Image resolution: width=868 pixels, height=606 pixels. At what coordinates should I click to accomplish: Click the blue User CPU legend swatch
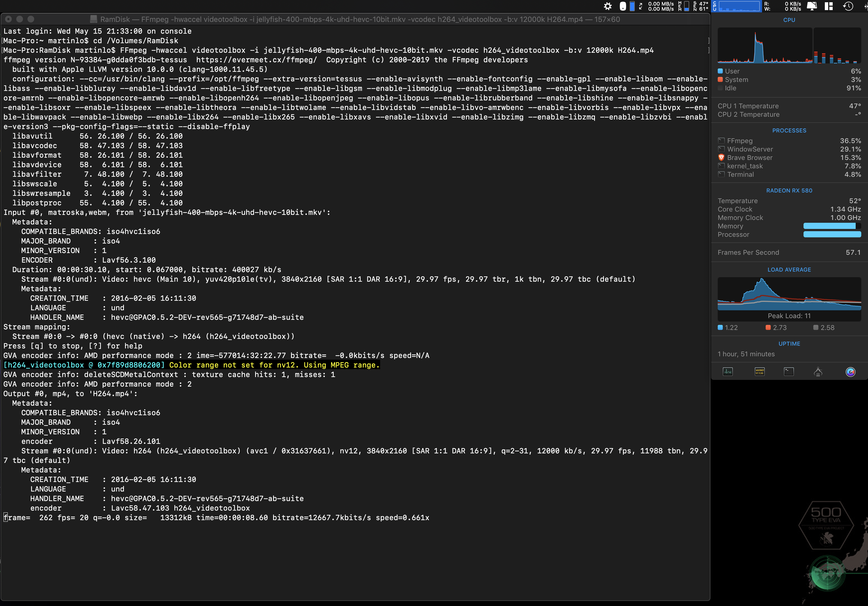tap(720, 71)
